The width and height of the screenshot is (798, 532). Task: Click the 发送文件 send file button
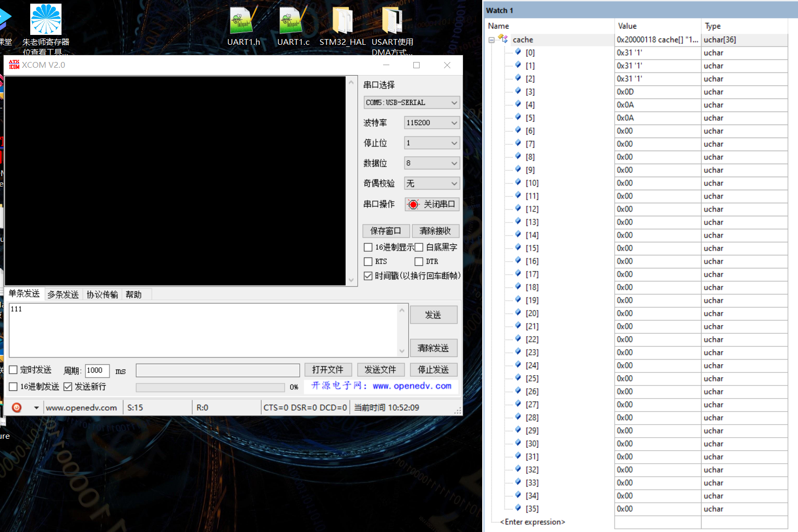coord(380,369)
